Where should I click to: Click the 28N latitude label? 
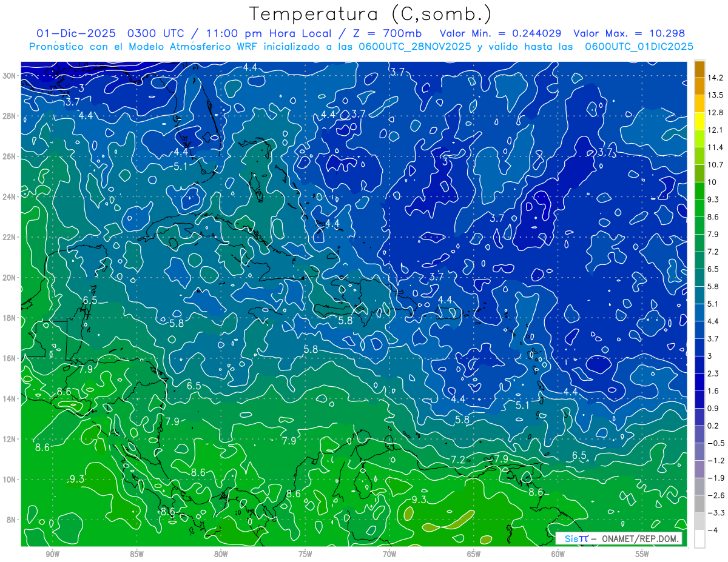(x=10, y=116)
